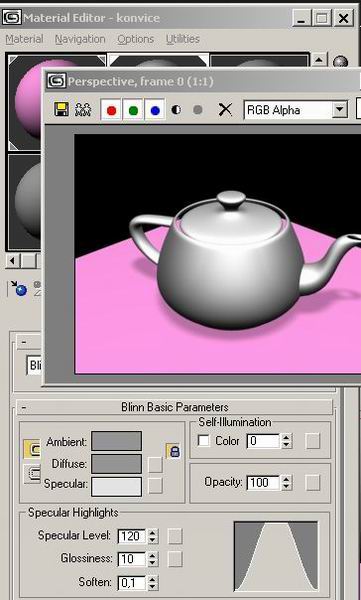The image size is (361, 600).
Task: Click the Glossiness spinner arrows
Action: [x=152, y=559]
